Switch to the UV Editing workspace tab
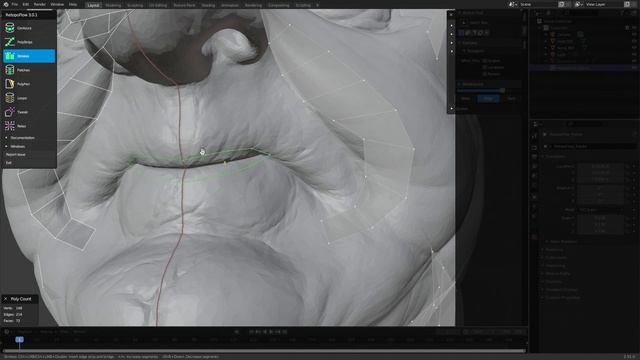This screenshot has height=360, width=640. coord(158,5)
